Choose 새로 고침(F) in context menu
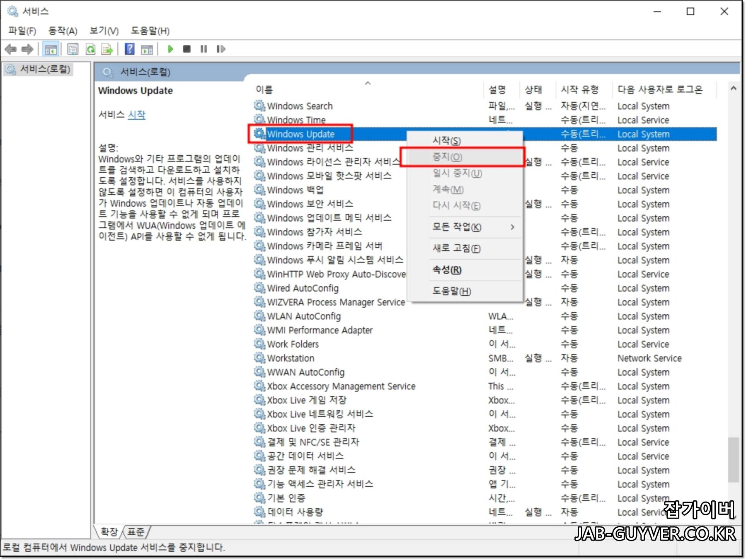This screenshot has width=746, height=560. (465, 248)
